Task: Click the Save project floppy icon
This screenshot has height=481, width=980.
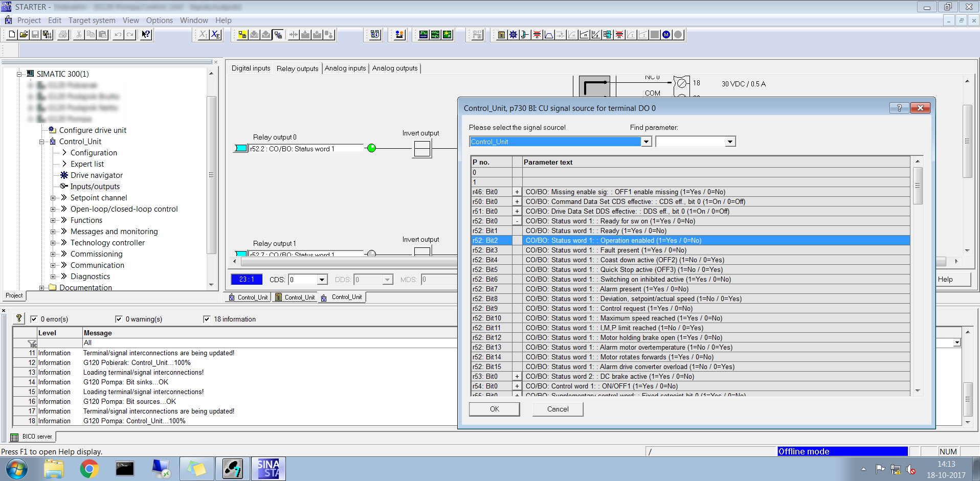Action: pyautogui.click(x=35, y=34)
